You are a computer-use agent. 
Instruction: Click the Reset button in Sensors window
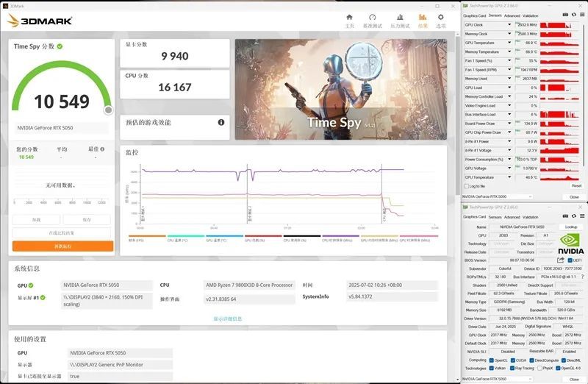576,186
